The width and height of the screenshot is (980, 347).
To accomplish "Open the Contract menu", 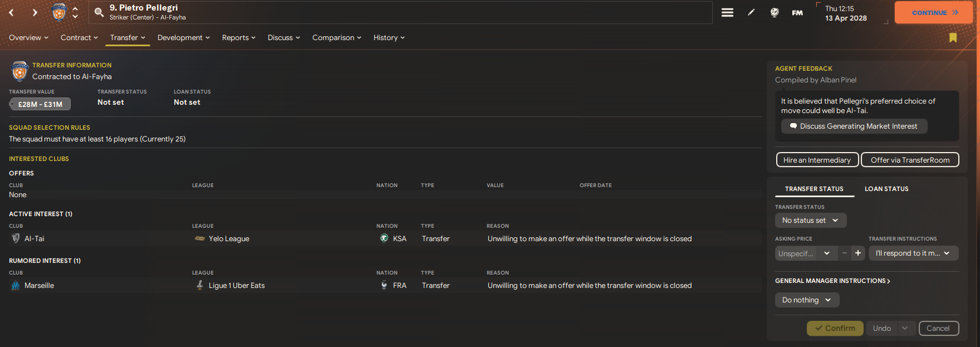I will [x=79, y=37].
